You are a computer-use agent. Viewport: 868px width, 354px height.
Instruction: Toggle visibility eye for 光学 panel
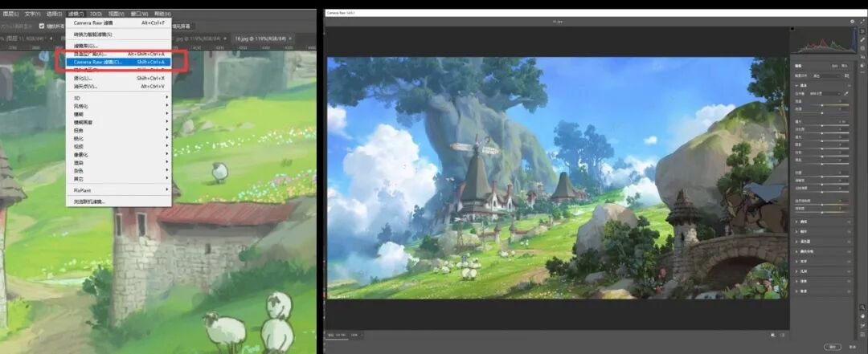coord(848,261)
